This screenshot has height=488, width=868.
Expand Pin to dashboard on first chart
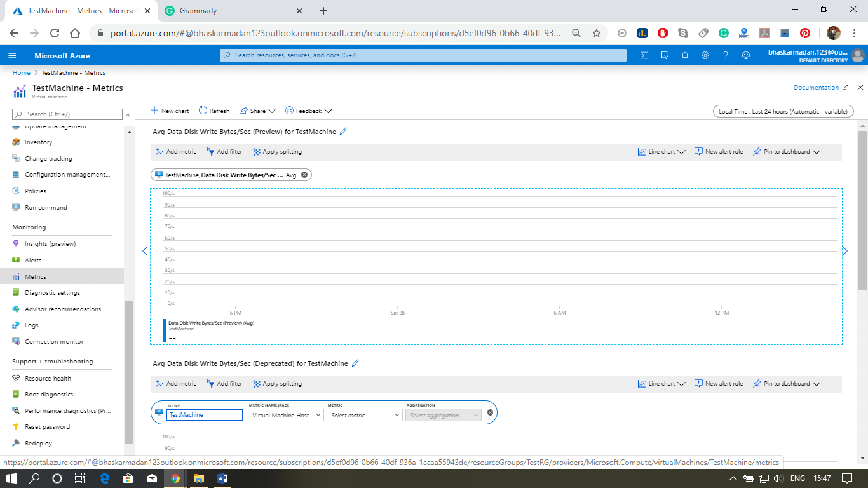point(787,152)
